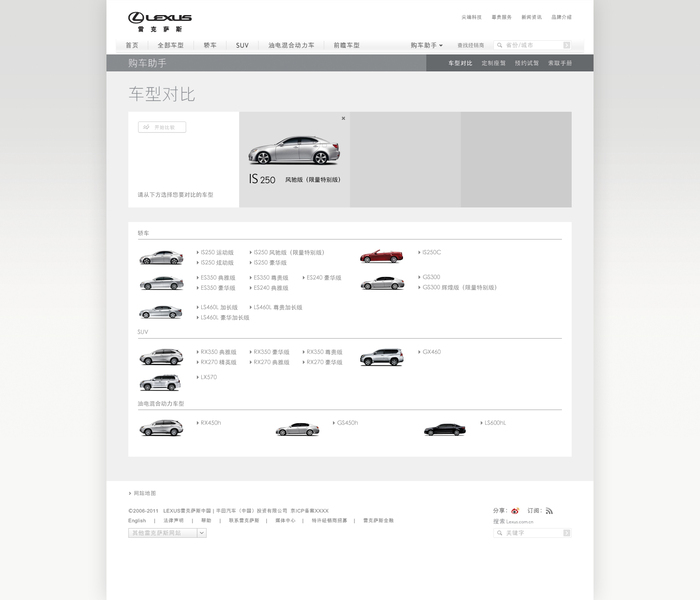Switch to the 定制座驾 tab
This screenshot has height=600, width=700.
coord(493,63)
